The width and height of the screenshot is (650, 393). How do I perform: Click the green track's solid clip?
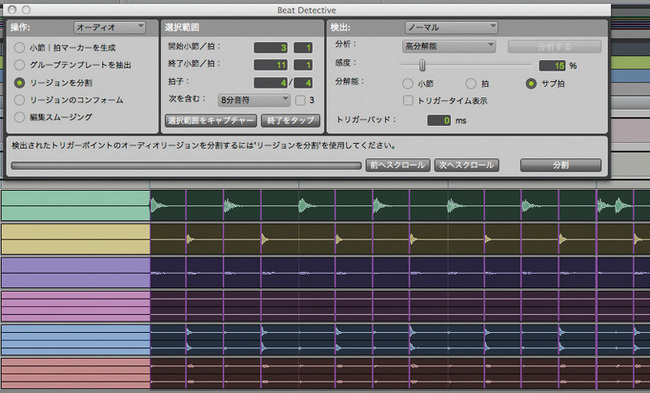coord(76,206)
